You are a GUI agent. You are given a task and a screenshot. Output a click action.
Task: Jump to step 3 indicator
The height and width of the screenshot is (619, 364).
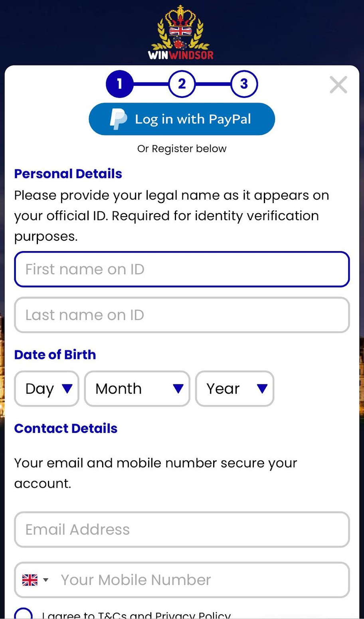pyautogui.click(x=244, y=84)
